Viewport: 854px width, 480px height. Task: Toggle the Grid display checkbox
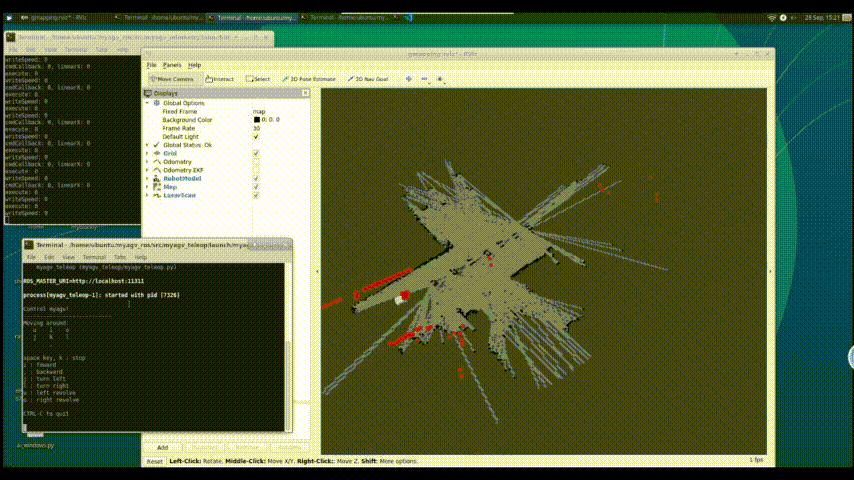[256, 153]
